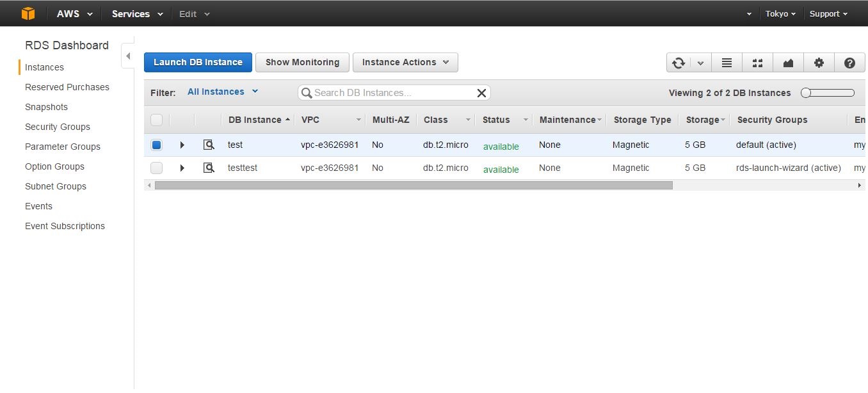Open the refresh options dropdown arrow
Image resolution: width=868 pixels, height=393 pixels.
click(700, 63)
